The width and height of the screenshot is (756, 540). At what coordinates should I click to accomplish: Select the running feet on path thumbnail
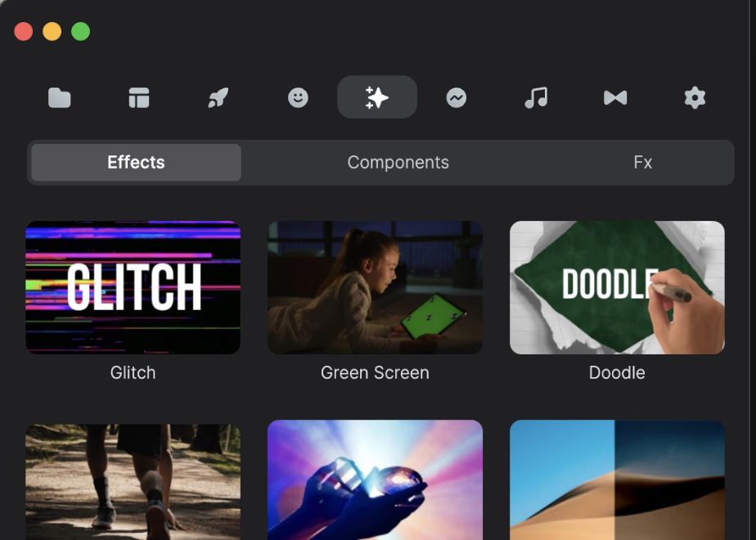[133, 481]
